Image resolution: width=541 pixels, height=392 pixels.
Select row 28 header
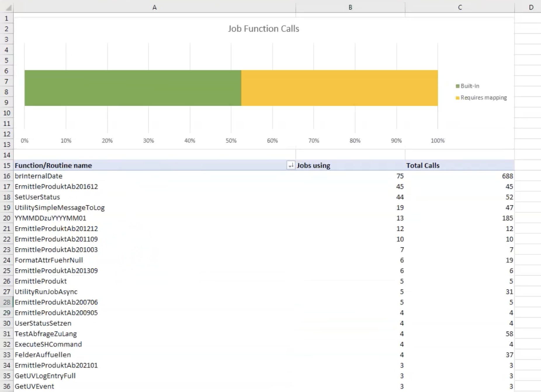6,302
